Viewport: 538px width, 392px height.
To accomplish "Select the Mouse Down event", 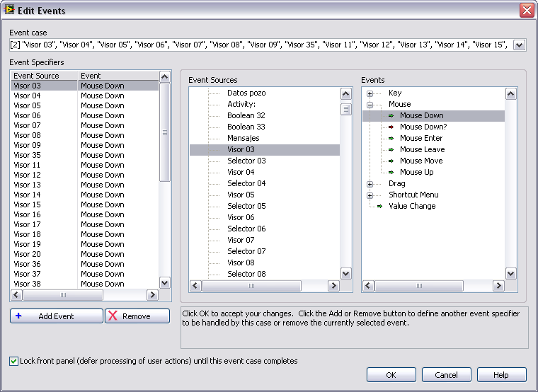I will pos(422,115).
